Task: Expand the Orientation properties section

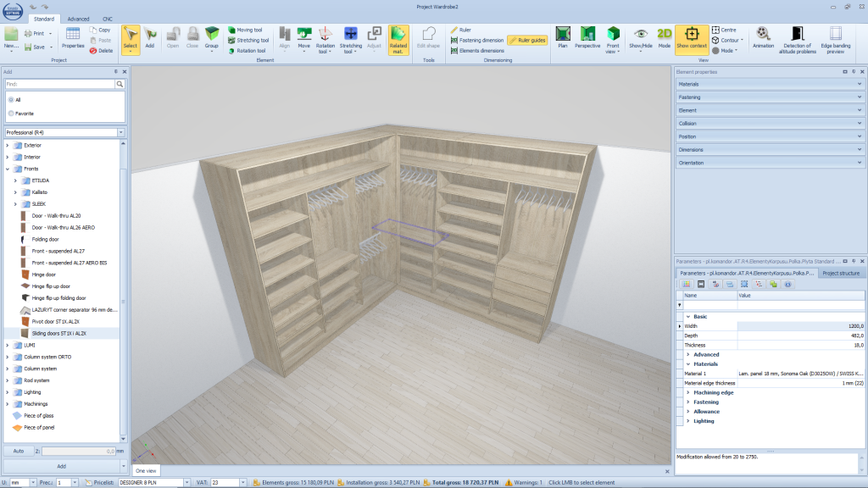Action: click(x=770, y=163)
